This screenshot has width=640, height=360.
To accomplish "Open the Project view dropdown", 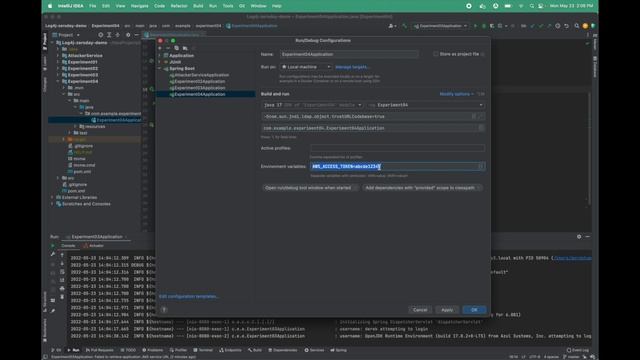I will (x=66, y=35).
